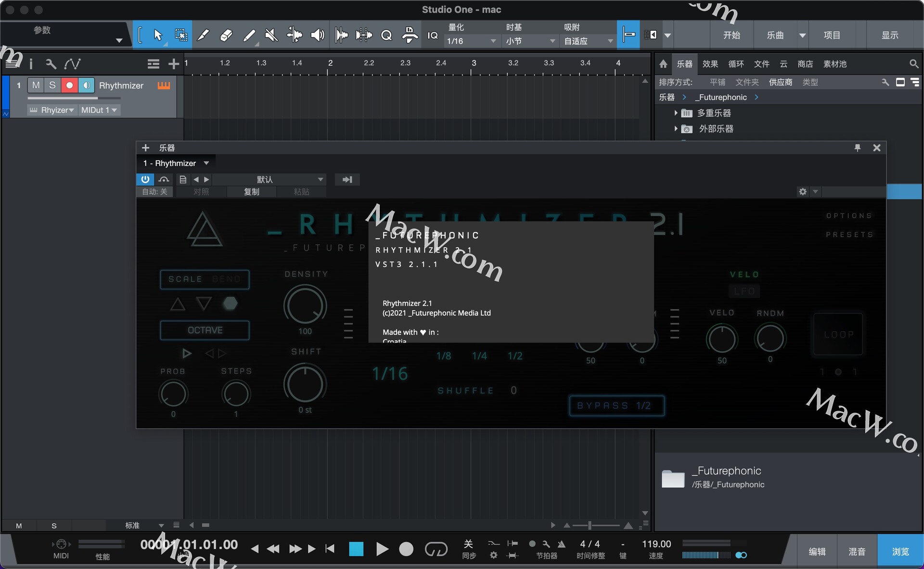Switch to the 循环 browser tab
Screen dimensions: 924x569
(736, 63)
